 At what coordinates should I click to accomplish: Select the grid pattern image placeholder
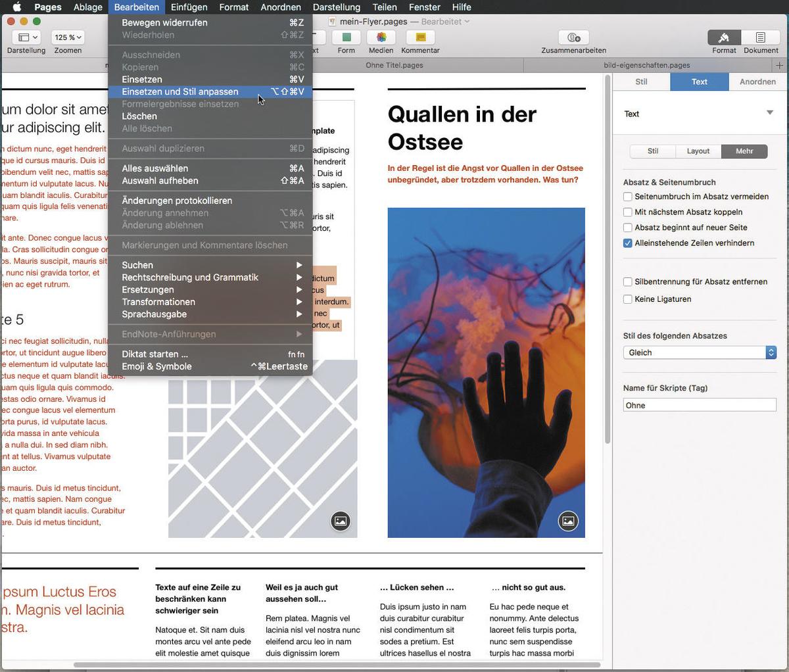point(263,448)
